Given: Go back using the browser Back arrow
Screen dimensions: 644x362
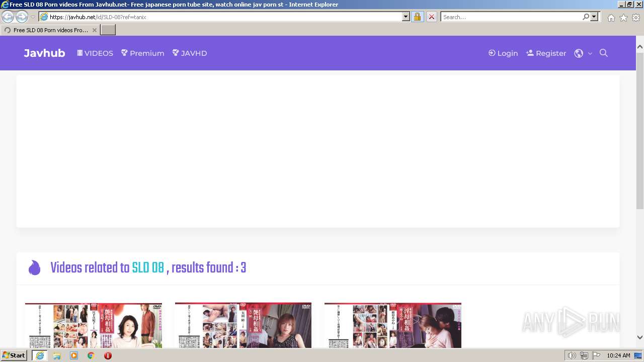Looking at the screenshot, I should [x=8, y=17].
